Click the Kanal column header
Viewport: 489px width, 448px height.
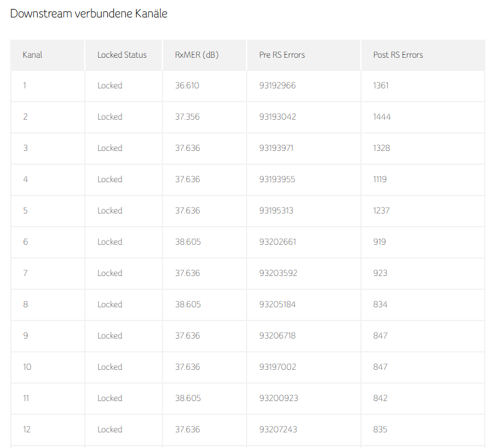(32, 55)
